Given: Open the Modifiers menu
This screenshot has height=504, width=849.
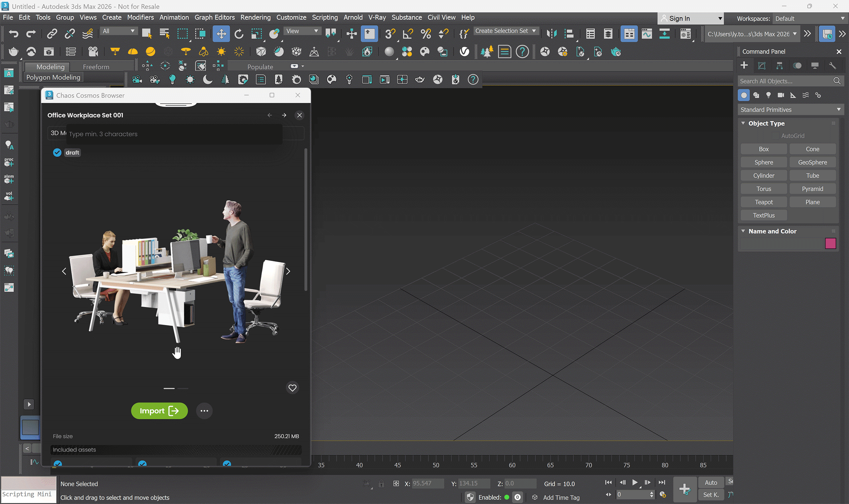Looking at the screenshot, I should coord(140,17).
